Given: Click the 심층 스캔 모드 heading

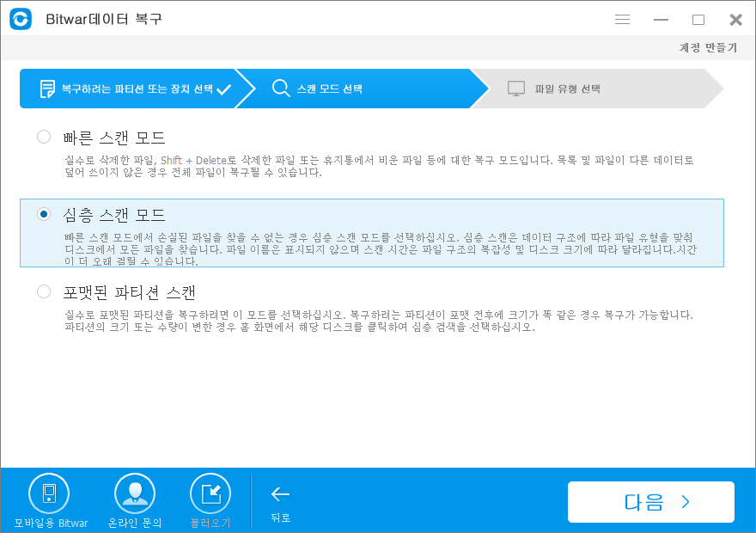Looking at the screenshot, I should [114, 215].
